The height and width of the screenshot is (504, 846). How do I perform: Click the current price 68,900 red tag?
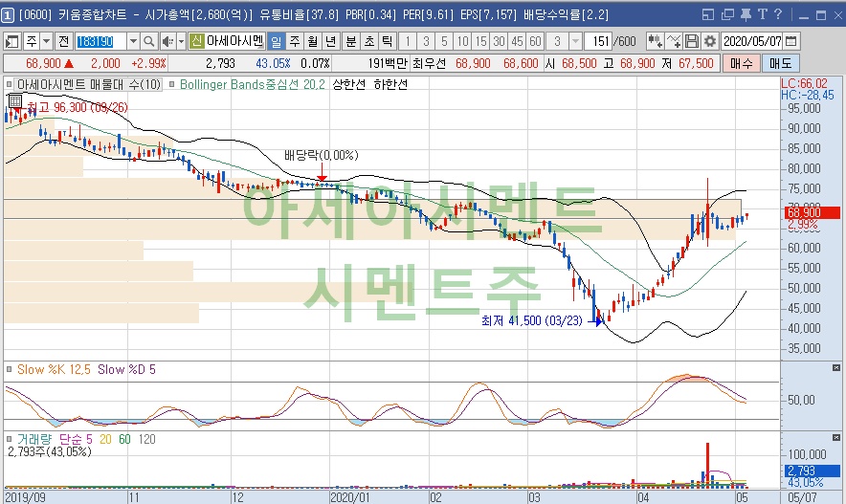(812, 212)
